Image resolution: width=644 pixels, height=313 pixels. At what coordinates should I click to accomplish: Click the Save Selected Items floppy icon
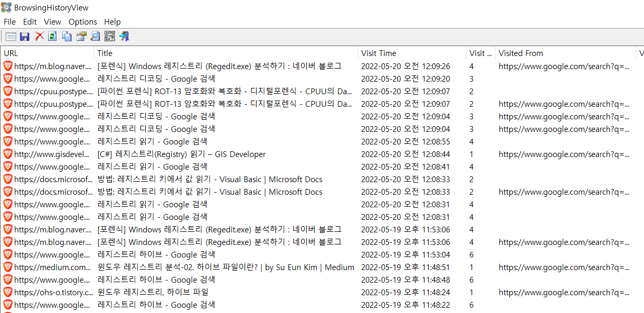(x=25, y=36)
